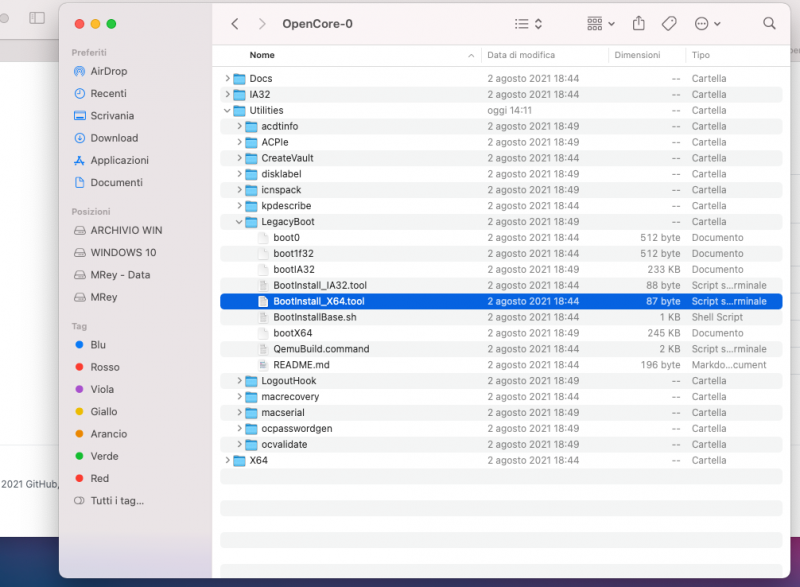Select QemuBuild.command file

point(501,349)
